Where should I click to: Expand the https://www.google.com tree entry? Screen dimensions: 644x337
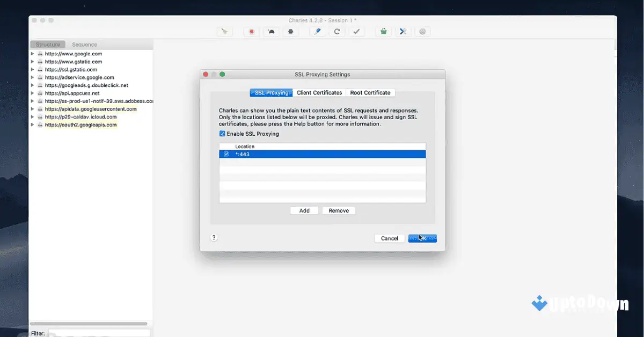(32, 54)
